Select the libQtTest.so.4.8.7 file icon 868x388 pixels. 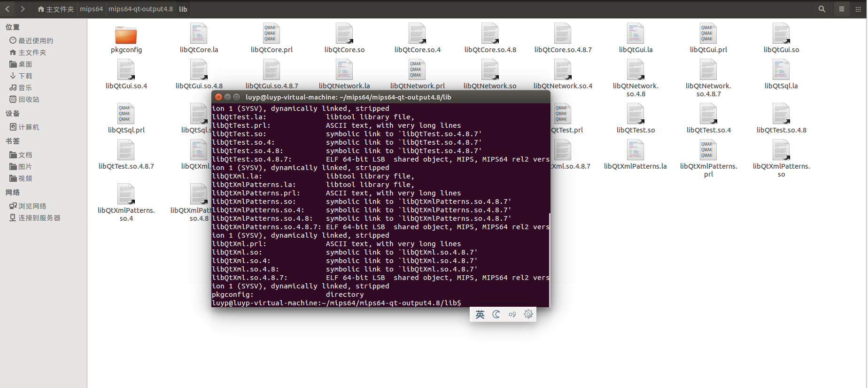tap(126, 150)
